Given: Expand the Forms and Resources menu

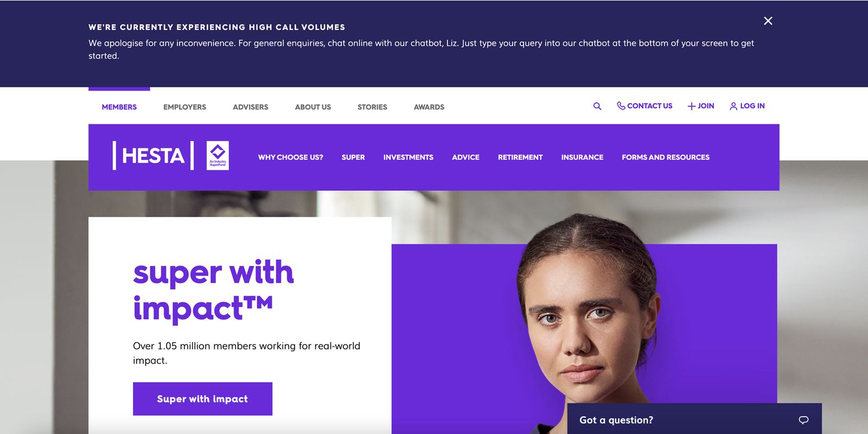Looking at the screenshot, I should coord(666,157).
